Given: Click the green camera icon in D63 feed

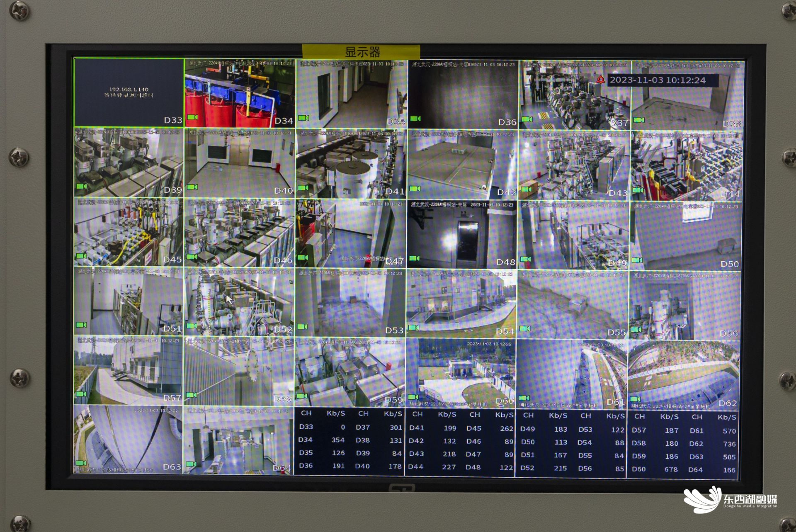Looking at the screenshot, I should pyautogui.click(x=81, y=463).
